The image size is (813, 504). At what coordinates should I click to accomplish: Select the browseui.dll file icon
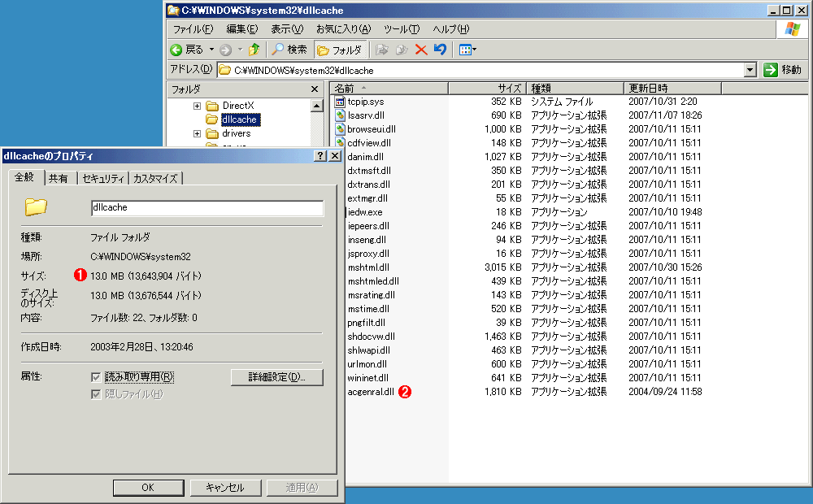(x=340, y=129)
